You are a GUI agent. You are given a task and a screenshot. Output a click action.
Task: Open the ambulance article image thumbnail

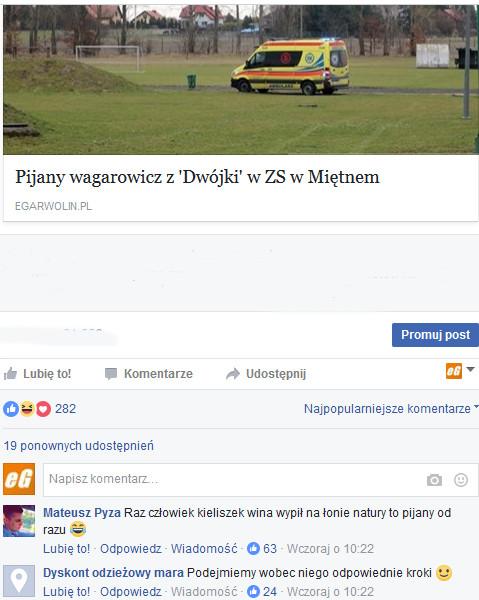click(241, 80)
